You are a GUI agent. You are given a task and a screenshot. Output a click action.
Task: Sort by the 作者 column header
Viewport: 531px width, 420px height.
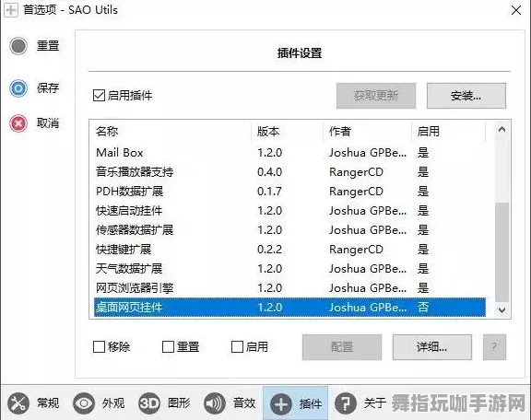[368, 132]
